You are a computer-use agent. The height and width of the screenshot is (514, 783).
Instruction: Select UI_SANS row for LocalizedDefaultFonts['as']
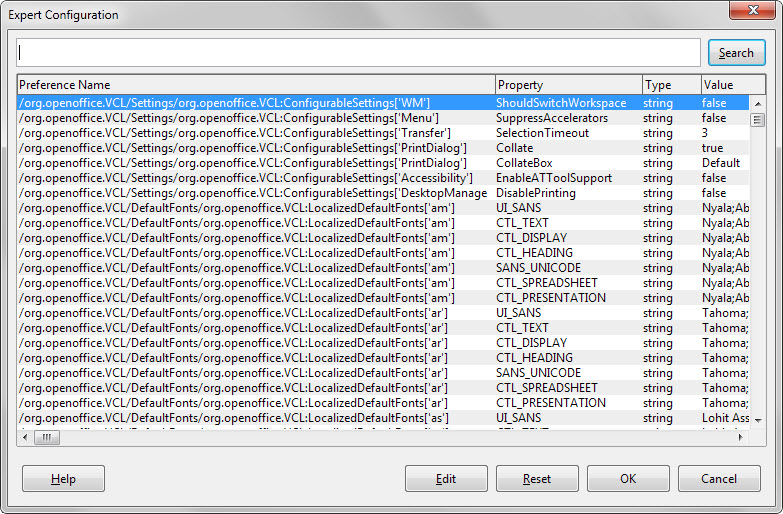(383, 418)
